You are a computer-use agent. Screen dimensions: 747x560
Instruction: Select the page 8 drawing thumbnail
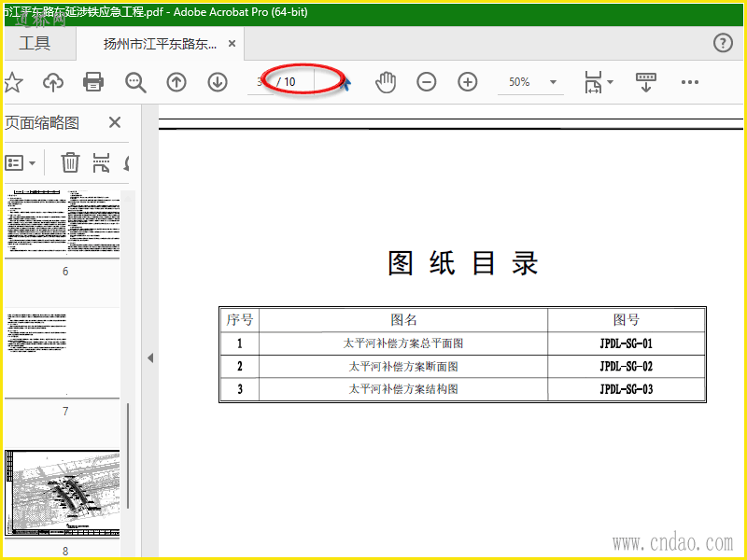pyautogui.click(x=63, y=495)
